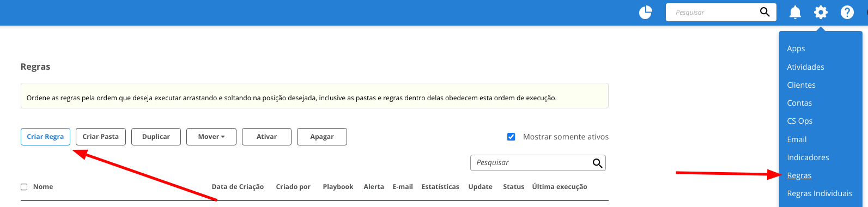This screenshot has width=868, height=207.
Task: Click the Data de Criação column header
Action: click(238, 187)
